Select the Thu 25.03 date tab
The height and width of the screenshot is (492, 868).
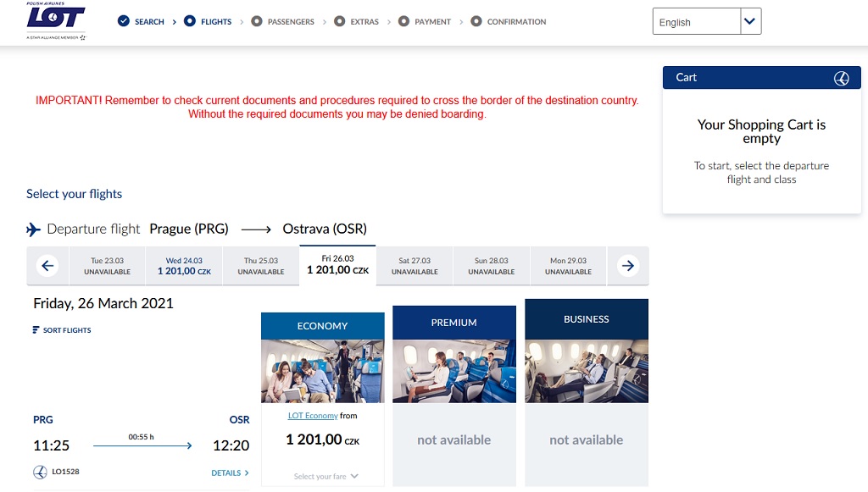click(x=261, y=266)
